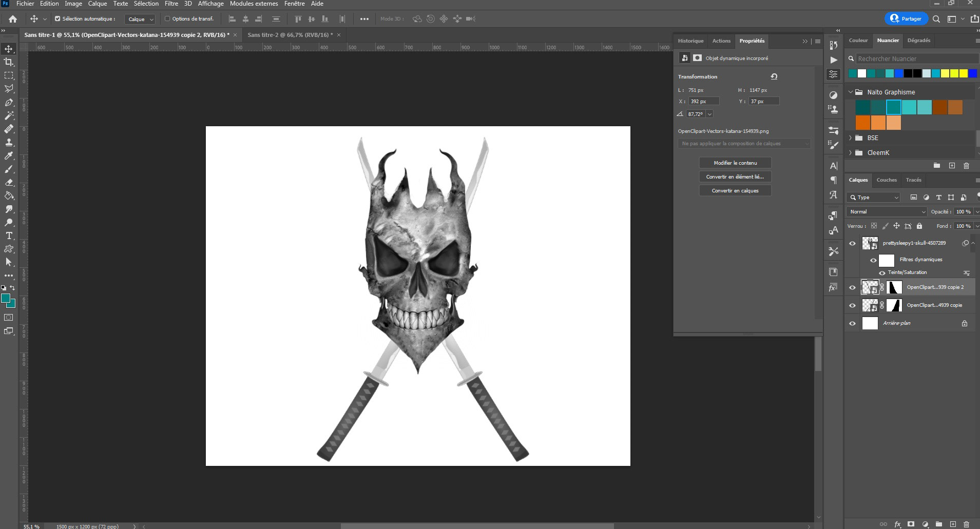Viewport: 980px width, 529px height.
Task: Open the Fond value dropdown arrow
Action: [976, 226]
